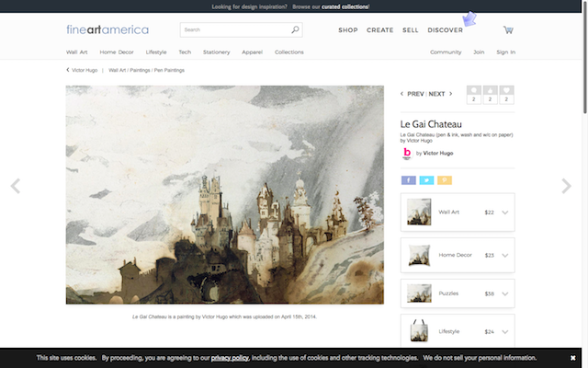Click the Wall Art breadcrumb

(x=117, y=70)
